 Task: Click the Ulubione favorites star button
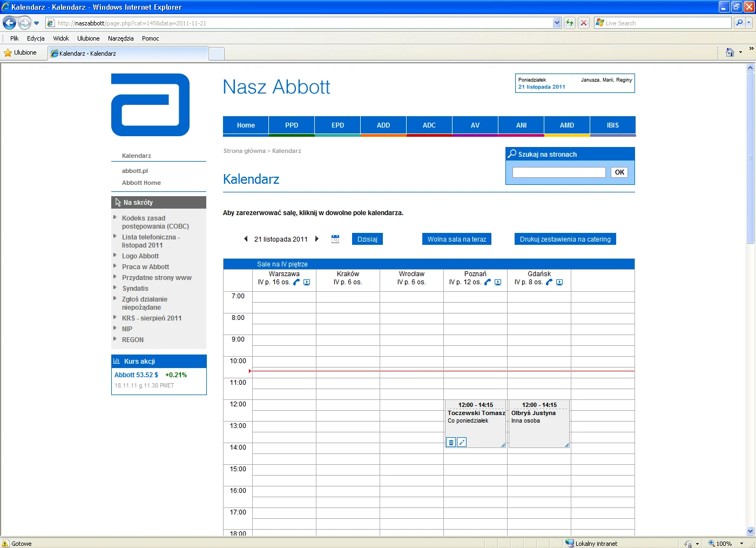[x=21, y=52]
